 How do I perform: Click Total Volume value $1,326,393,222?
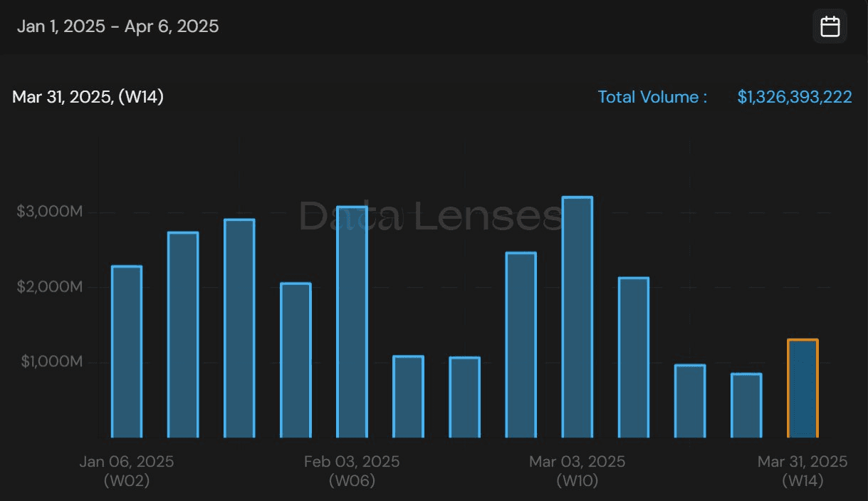click(x=795, y=97)
